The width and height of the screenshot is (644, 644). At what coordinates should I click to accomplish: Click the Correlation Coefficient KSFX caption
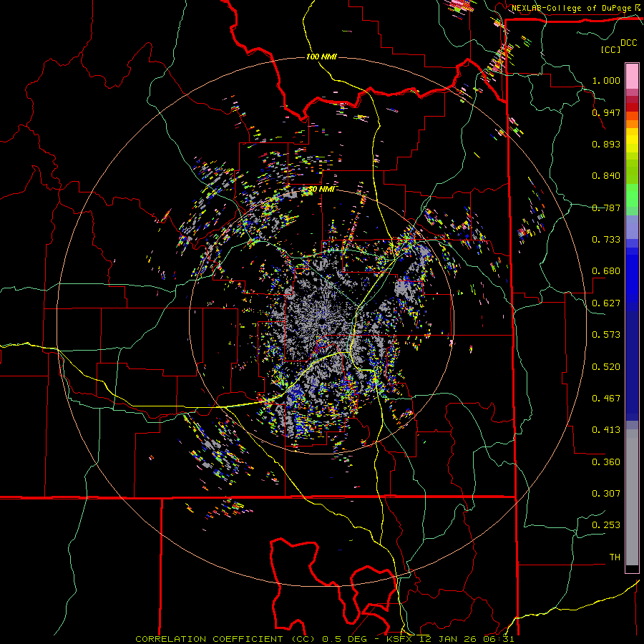tap(324, 639)
